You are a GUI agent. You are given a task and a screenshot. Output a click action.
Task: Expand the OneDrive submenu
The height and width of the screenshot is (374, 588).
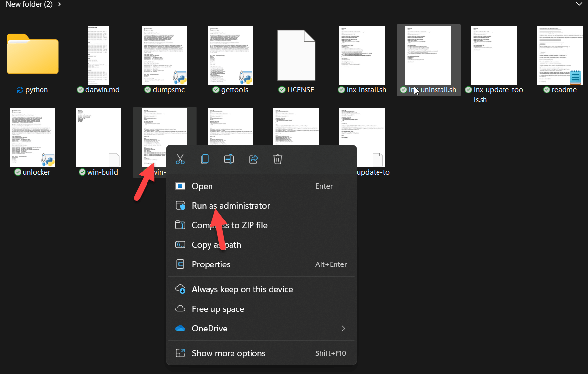coord(343,329)
